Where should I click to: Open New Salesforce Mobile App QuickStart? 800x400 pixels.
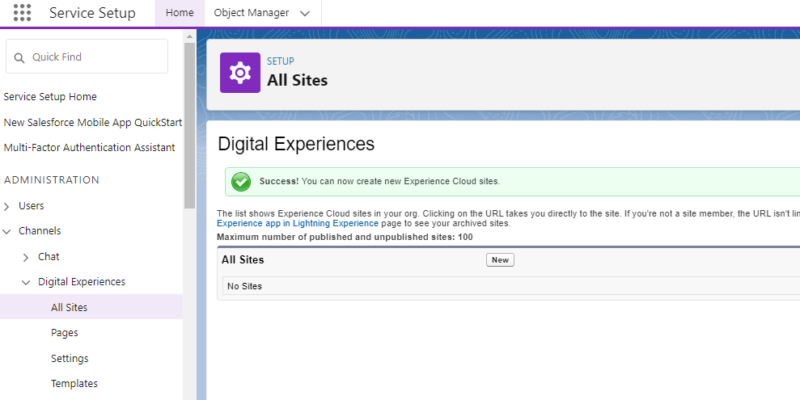tap(93, 122)
